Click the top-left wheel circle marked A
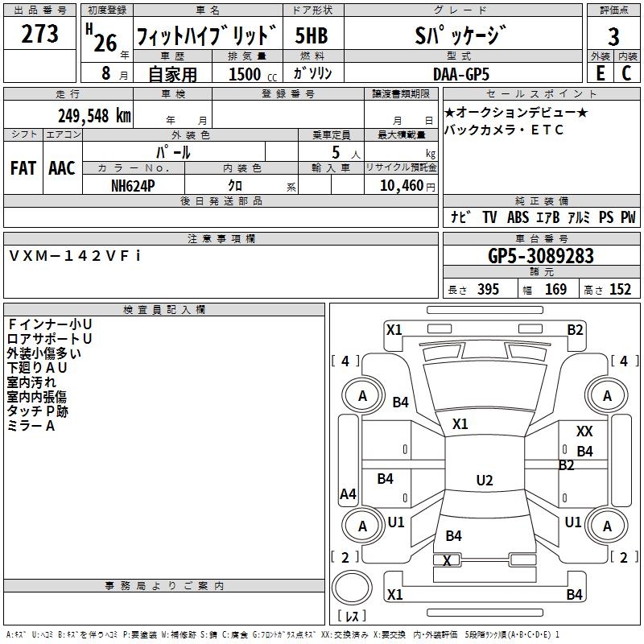 (x=362, y=396)
